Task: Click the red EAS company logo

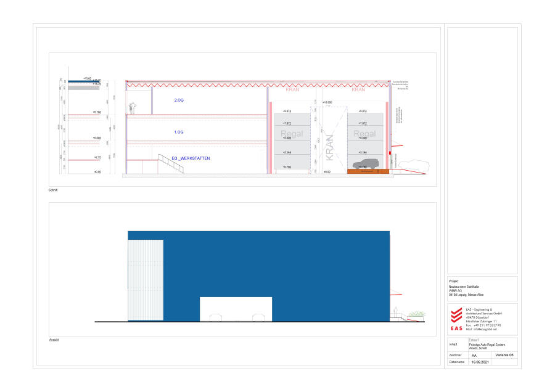Action: (456, 318)
